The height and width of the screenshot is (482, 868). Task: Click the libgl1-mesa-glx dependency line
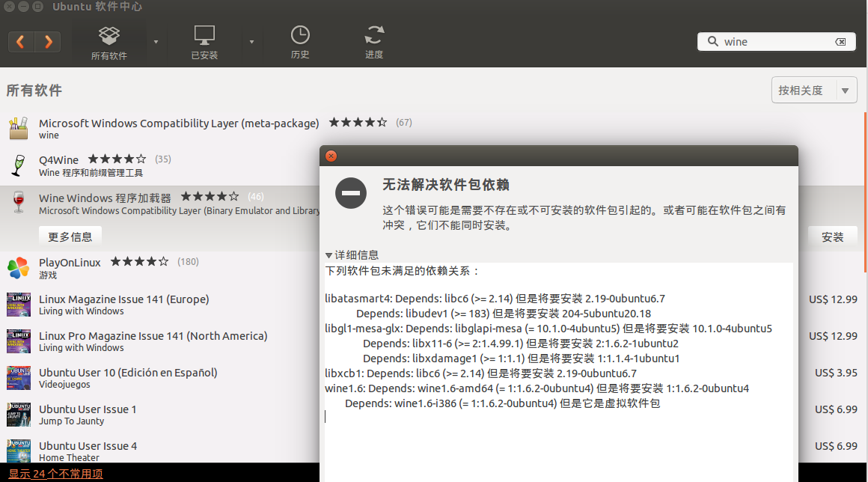tap(548, 328)
